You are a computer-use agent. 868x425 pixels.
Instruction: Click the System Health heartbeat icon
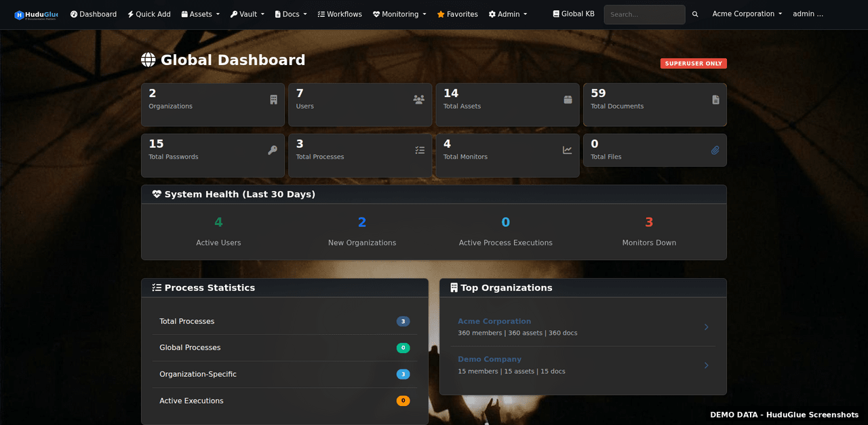point(157,195)
